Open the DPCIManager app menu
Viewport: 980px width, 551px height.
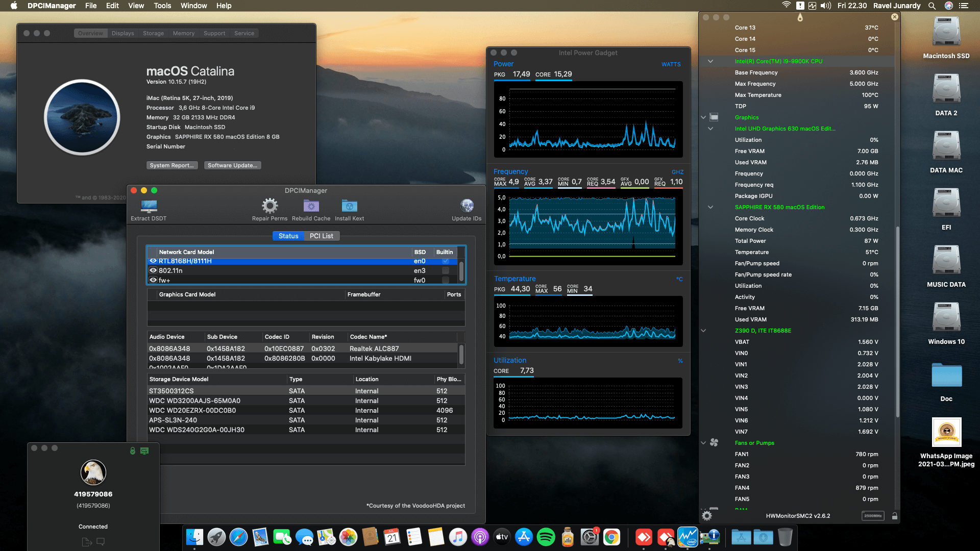coord(52,6)
